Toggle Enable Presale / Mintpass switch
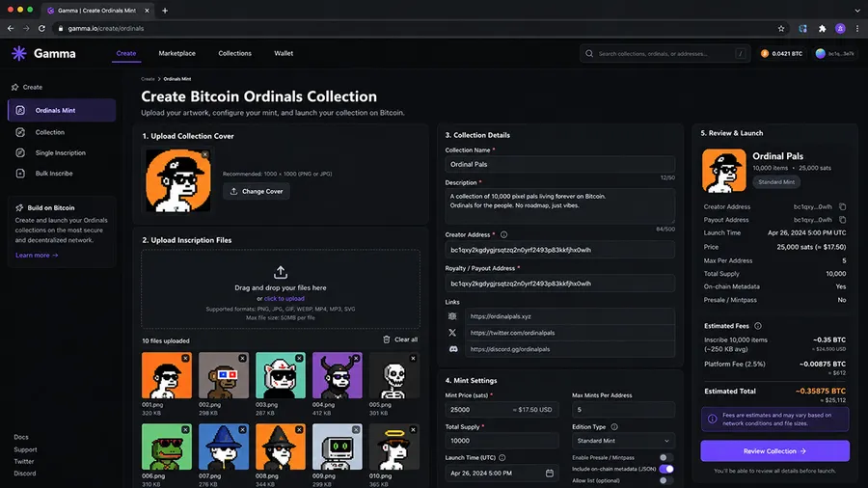The height and width of the screenshot is (488, 868). pyautogui.click(x=665, y=457)
